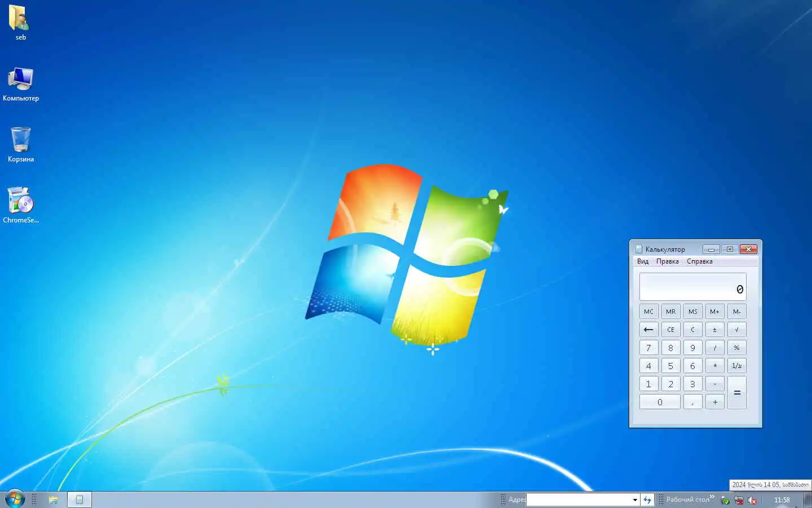Open the Вид menu in Calculator
Image resolution: width=812 pixels, height=508 pixels.
click(x=643, y=261)
